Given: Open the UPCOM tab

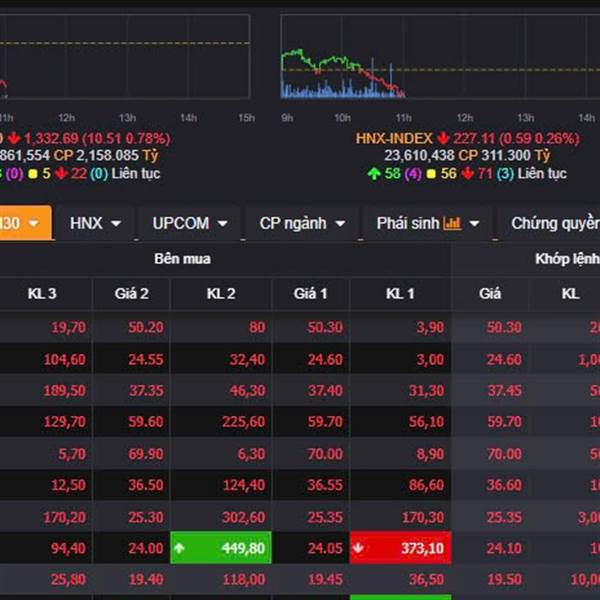Looking at the screenshot, I should (x=190, y=223).
